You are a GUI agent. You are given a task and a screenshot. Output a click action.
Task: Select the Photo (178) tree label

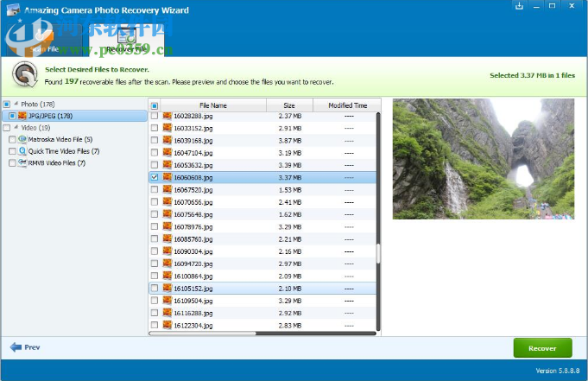tap(37, 104)
